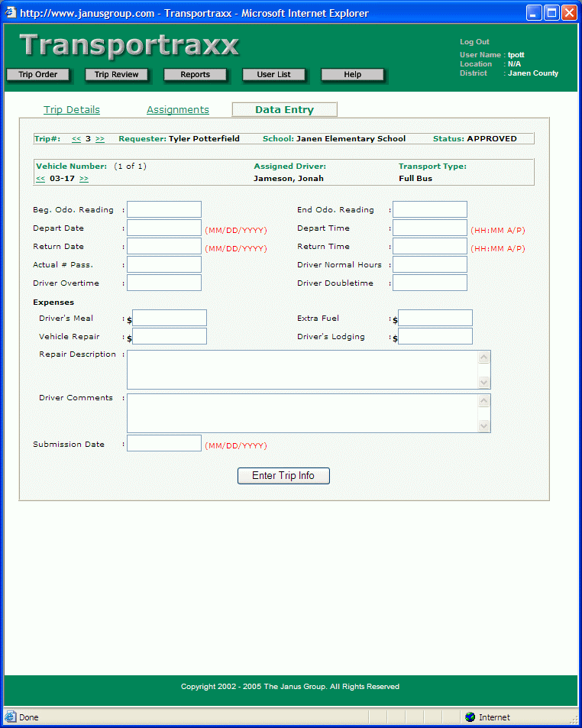Click the Driver Doubletime field
This screenshot has height=728, width=582.
coord(430,283)
